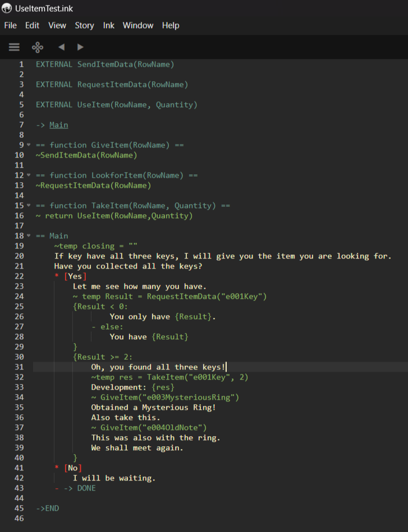
Task: Collapse the GiveItem function fold arrow
Action: pos(29,145)
